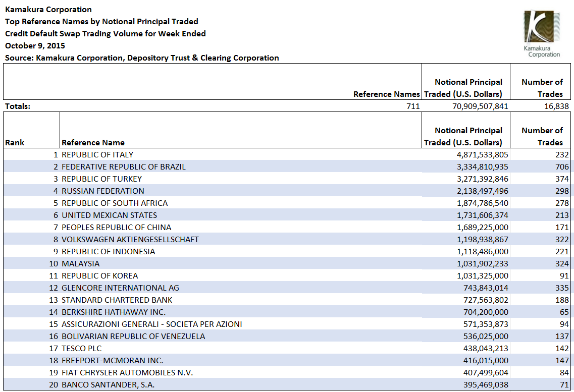Screen dimensions: 574x392
Task: Select total notional value 70,909,507,841
Action: [x=480, y=106]
